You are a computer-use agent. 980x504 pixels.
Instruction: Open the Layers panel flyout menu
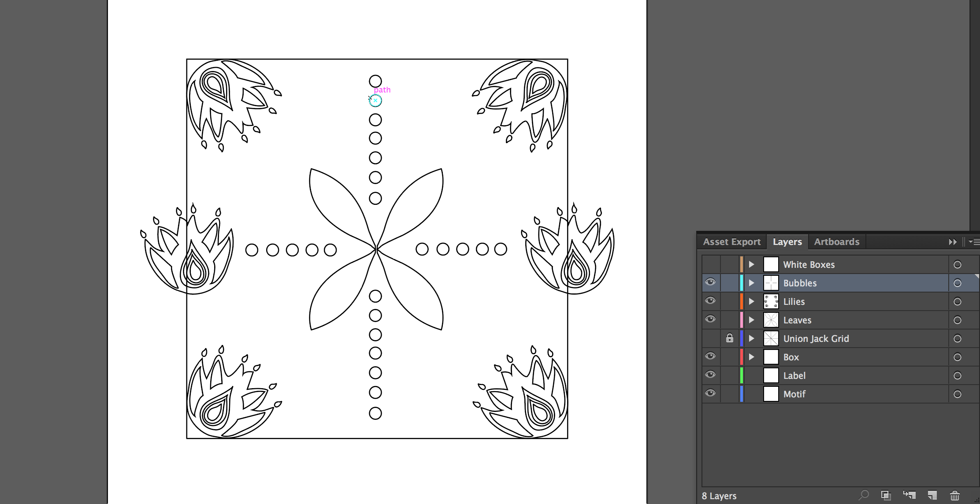pos(974,242)
